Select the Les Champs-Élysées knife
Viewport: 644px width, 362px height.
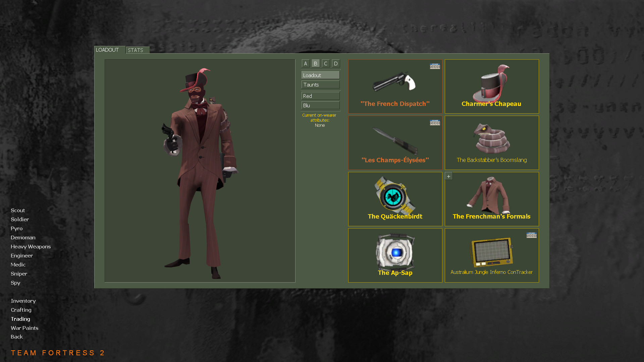[x=395, y=141]
